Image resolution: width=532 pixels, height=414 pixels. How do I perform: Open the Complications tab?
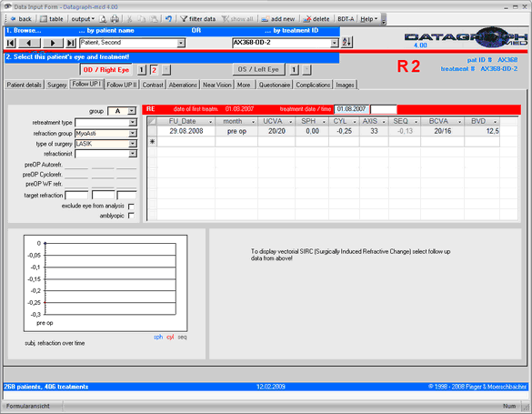(313, 85)
